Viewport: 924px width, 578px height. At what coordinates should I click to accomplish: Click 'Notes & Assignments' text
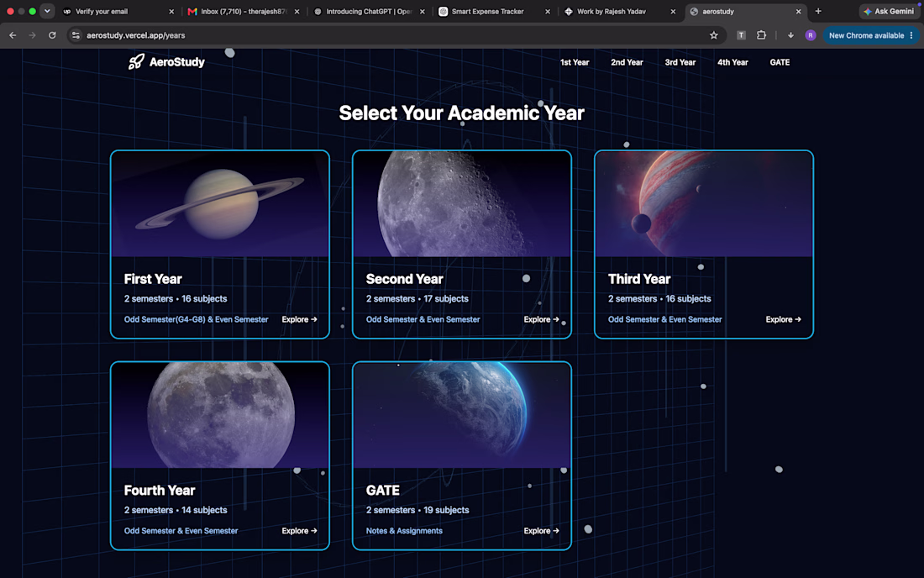coord(404,531)
